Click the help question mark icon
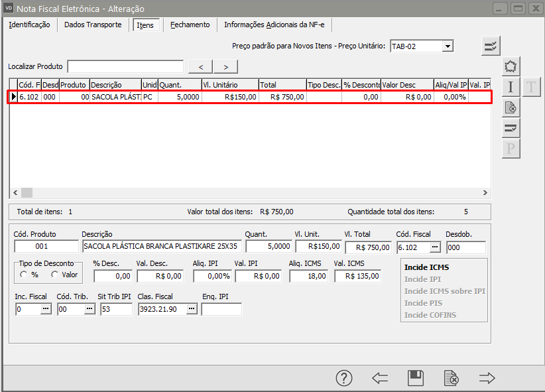The width and height of the screenshot is (545, 392). click(x=343, y=378)
